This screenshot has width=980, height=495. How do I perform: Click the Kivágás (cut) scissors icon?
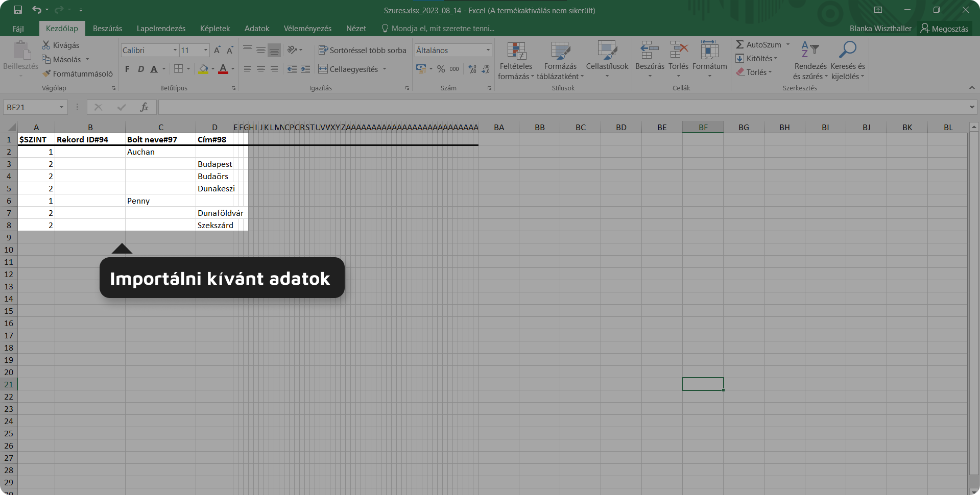click(x=46, y=45)
